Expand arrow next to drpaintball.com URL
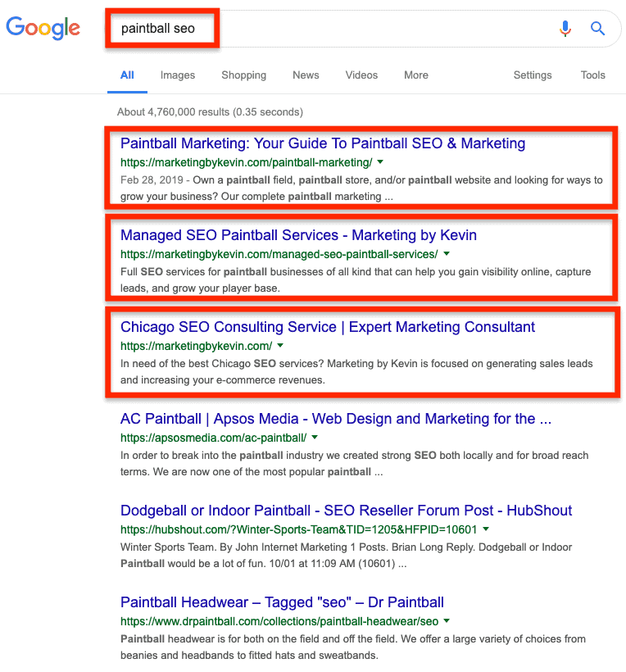 (x=447, y=620)
